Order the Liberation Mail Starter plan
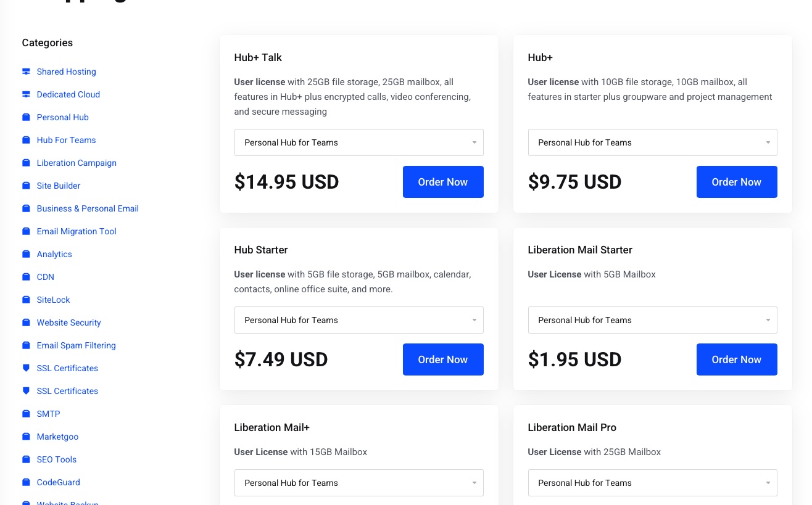 click(737, 359)
